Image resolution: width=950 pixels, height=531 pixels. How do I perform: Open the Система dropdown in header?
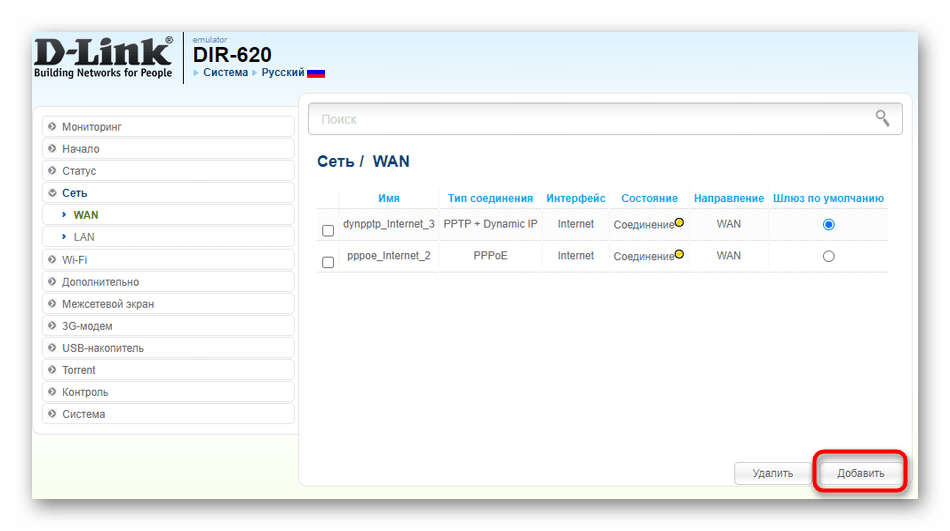coord(225,73)
